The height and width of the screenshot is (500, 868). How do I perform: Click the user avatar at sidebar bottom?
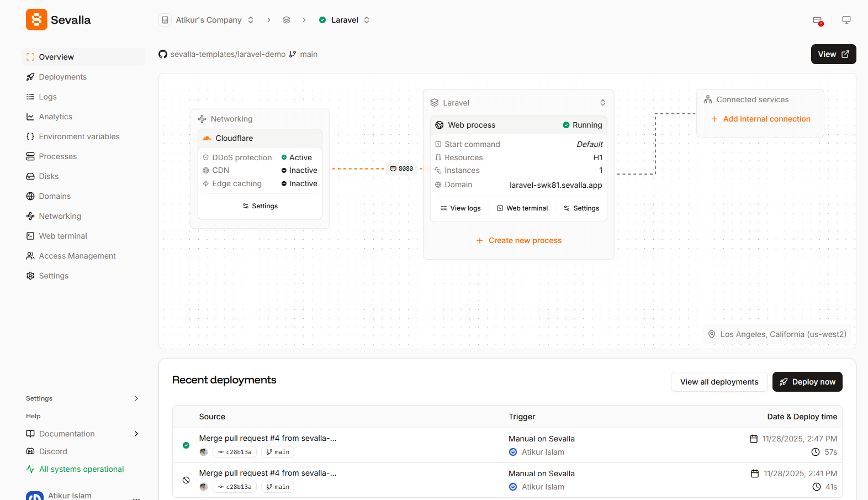click(x=35, y=496)
